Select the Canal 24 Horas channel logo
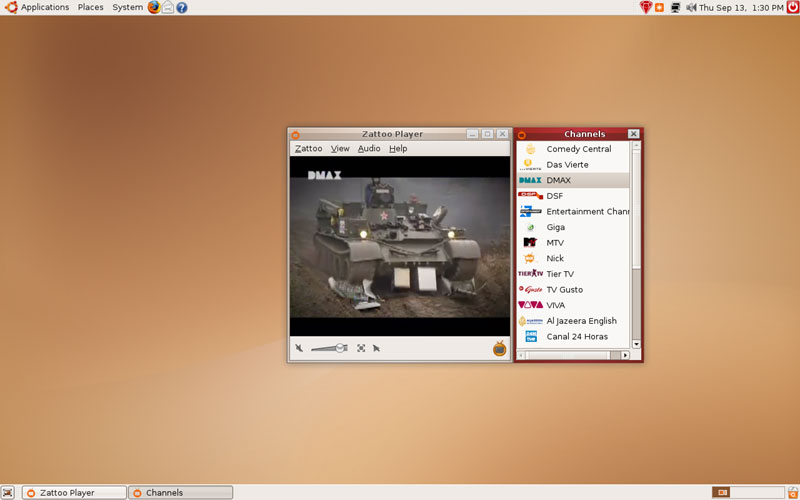Viewport: 800px width, 500px height. (x=531, y=336)
